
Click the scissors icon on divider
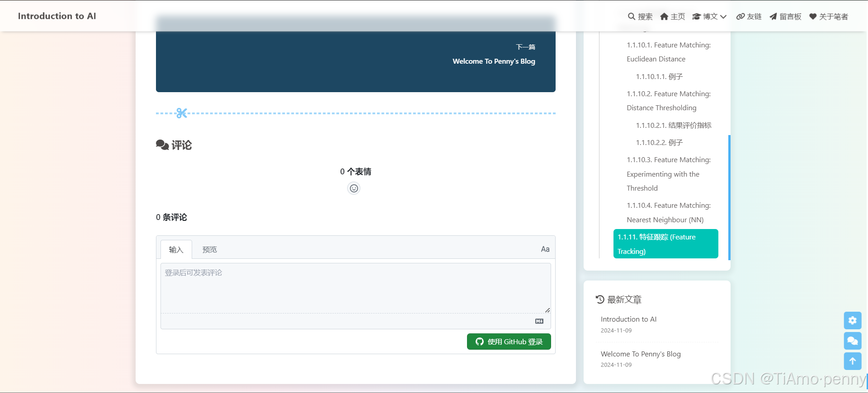click(182, 113)
